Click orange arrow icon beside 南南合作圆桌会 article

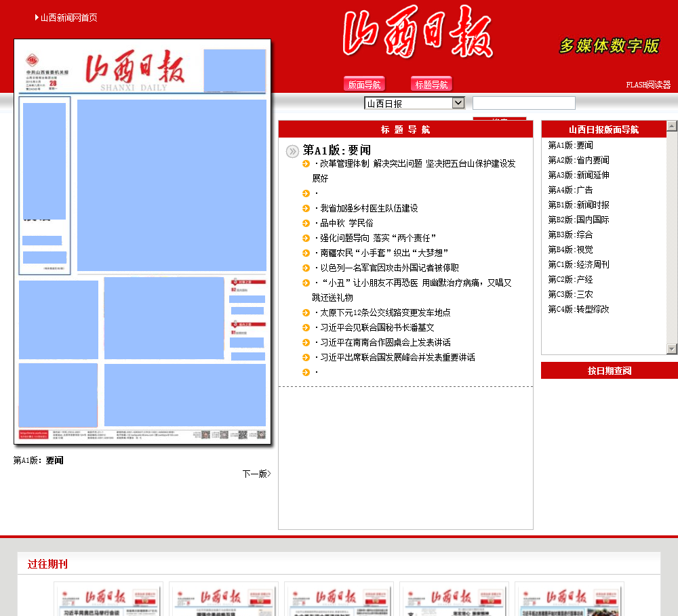(306, 342)
